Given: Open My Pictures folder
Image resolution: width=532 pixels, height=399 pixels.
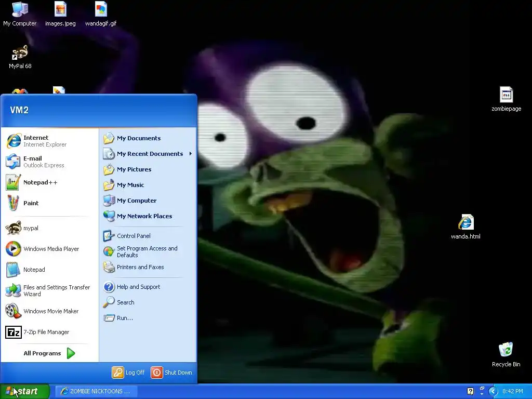Looking at the screenshot, I should [x=148, y=169].
